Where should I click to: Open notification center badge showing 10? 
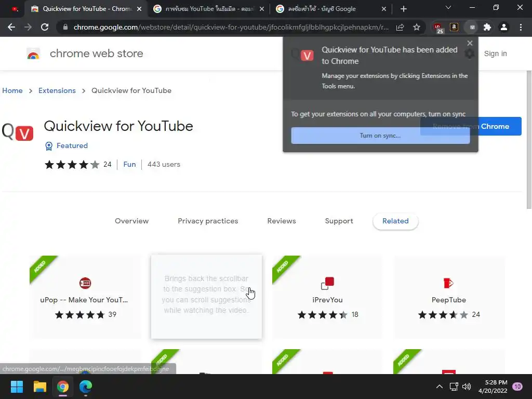517,387
